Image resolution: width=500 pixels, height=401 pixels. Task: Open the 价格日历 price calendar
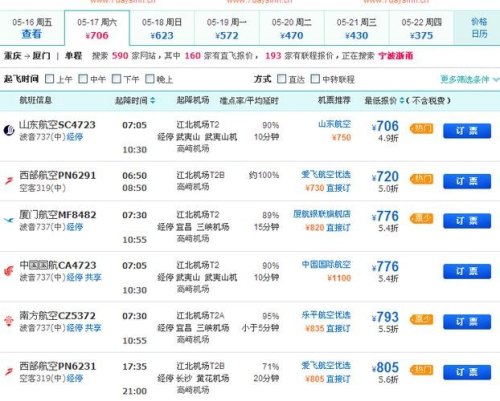479,28
